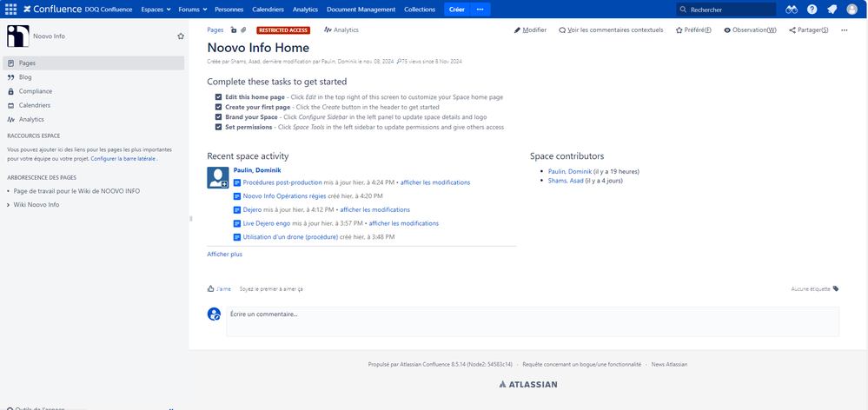Viewport: 868px width, 410px height.
Task: Open contributor Paulin, Dominik link
Action: [x=570, y=171]
